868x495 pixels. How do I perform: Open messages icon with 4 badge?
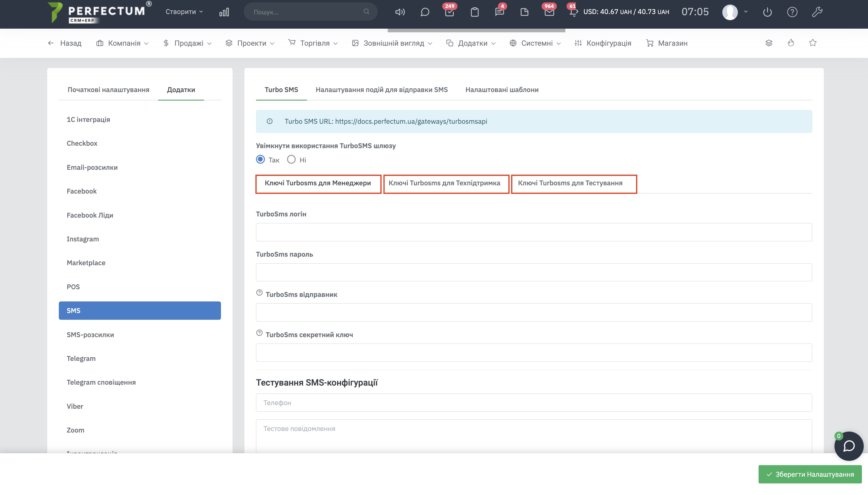point(500,12)
